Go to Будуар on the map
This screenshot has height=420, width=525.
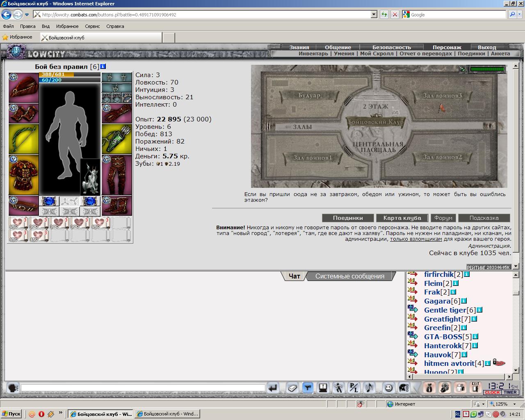309,96
